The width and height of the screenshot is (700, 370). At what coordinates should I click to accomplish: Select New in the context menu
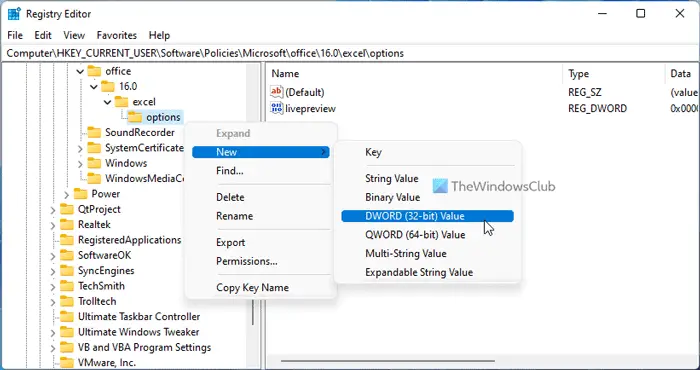pyautogui.click(x=261, y=152)
